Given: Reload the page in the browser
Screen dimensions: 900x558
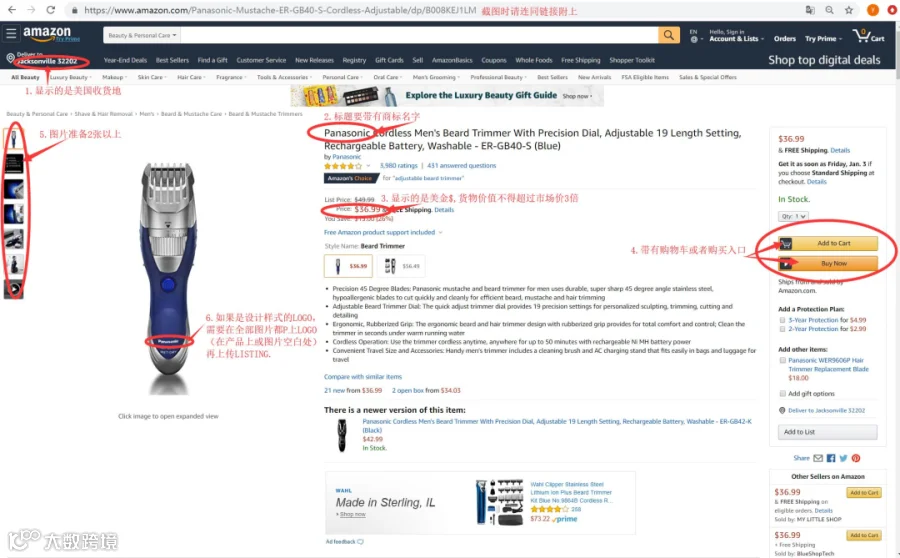Looking at the screenshot, I should tap(51, 10).
